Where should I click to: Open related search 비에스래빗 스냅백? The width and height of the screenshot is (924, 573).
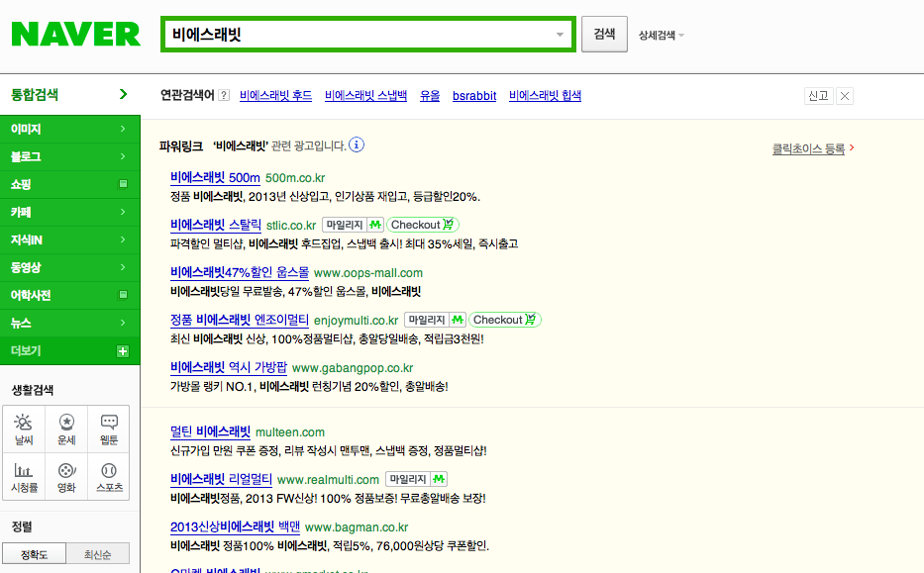pos(366,95)
